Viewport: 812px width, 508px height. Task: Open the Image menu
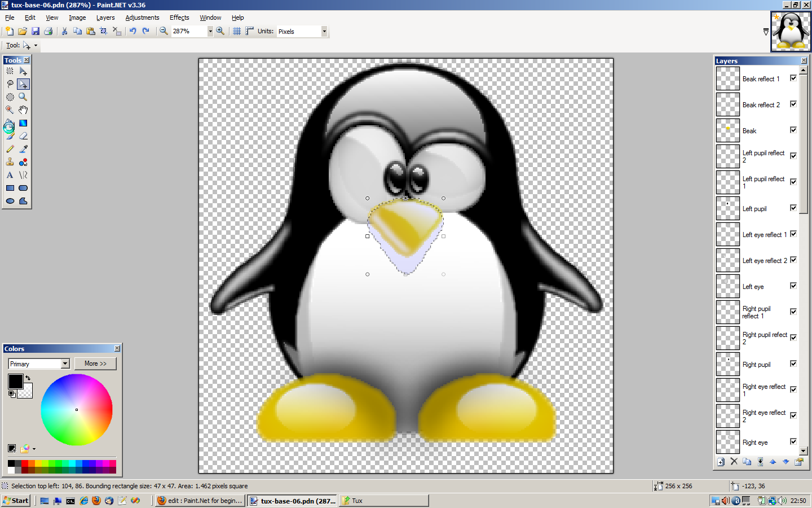(77, 17)
